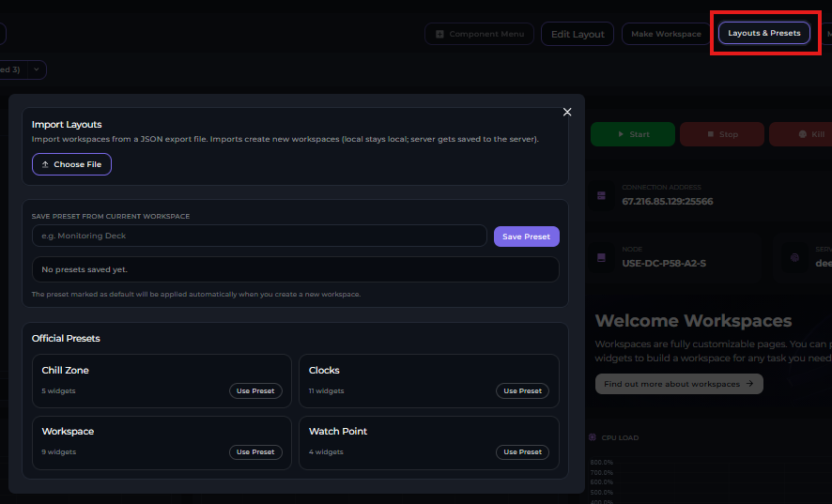Click the round icon right of the Node card
The image size is (832, 504).
(794, 257)
